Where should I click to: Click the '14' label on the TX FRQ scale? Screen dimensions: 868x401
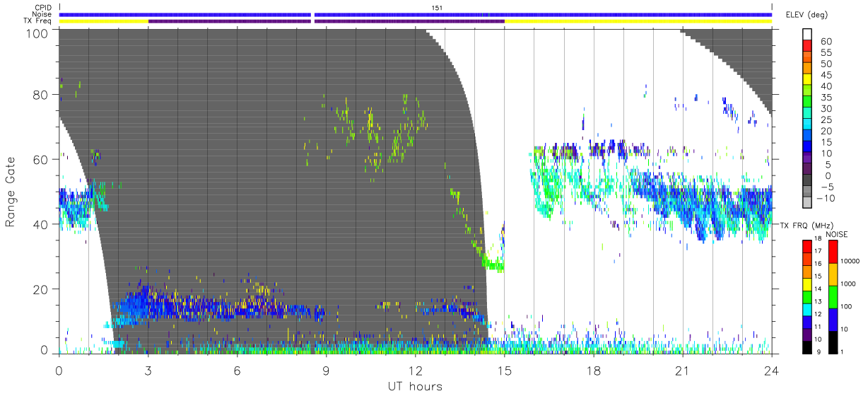coord(818,289)
